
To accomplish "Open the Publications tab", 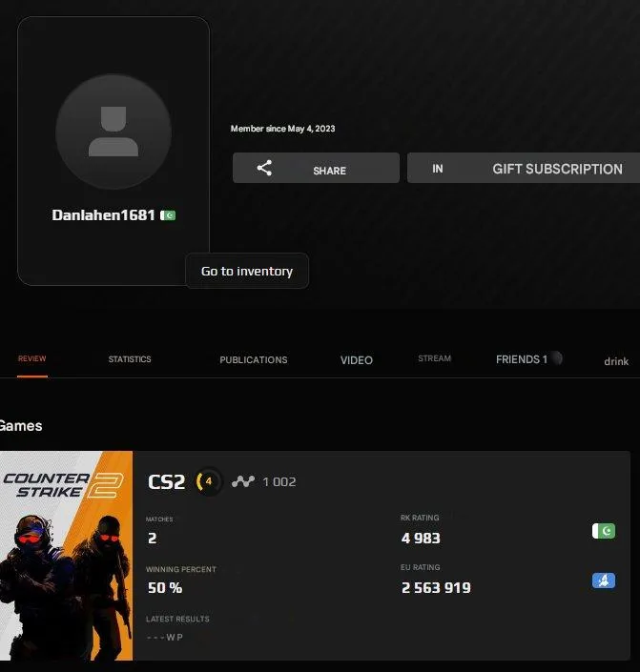I will [x=254, y=360].
